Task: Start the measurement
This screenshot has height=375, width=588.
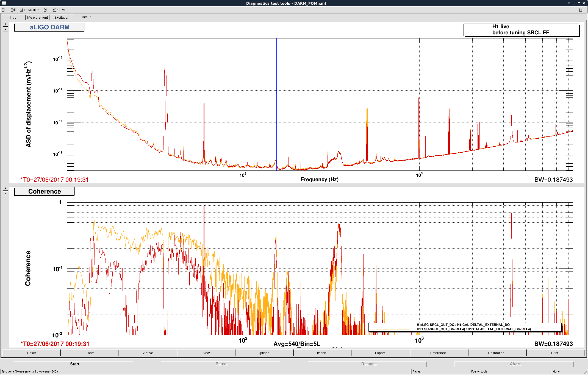Action: click(x=74, y=364)
